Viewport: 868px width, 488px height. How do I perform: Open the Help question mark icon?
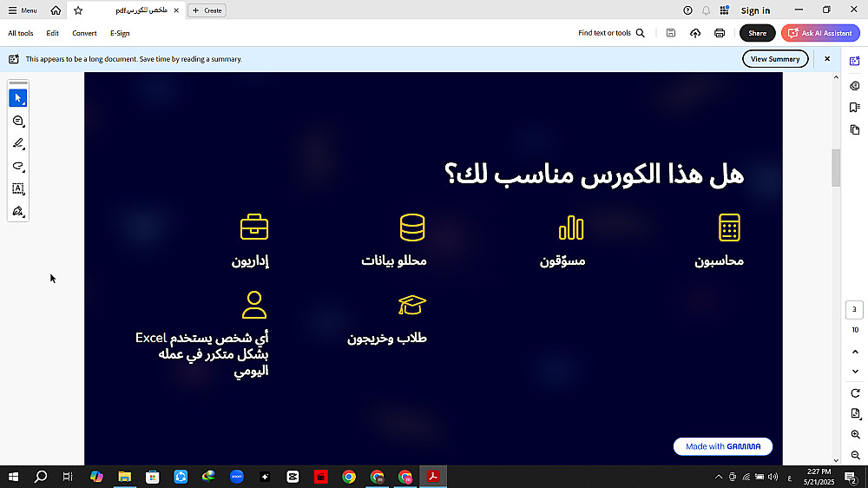687,10
